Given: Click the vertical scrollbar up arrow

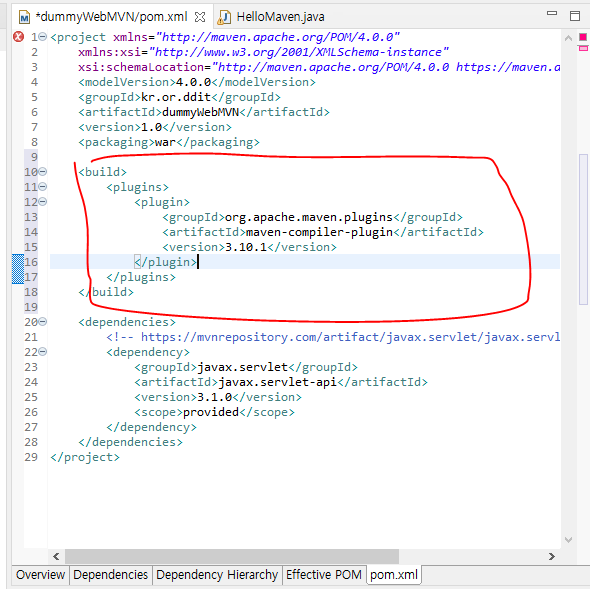Looking at the screenshot, I should click(569, 38).
